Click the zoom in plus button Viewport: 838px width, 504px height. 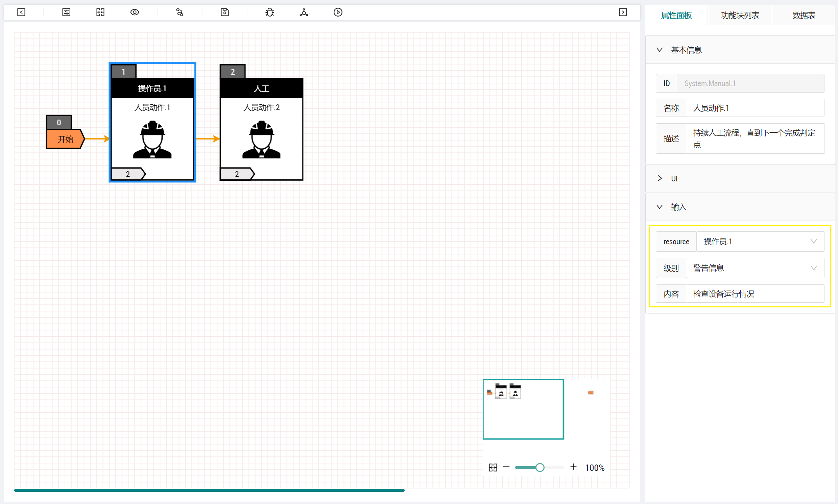(573, 467)
